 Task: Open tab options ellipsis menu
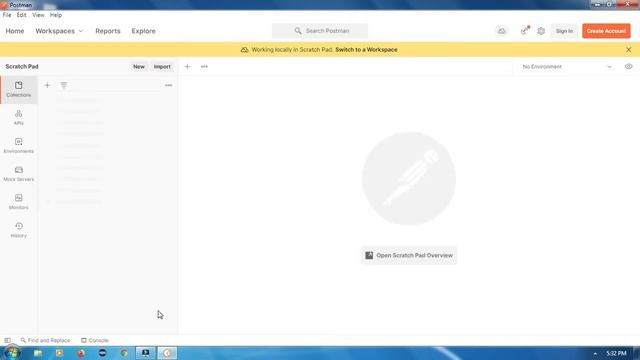coord(204,67)
